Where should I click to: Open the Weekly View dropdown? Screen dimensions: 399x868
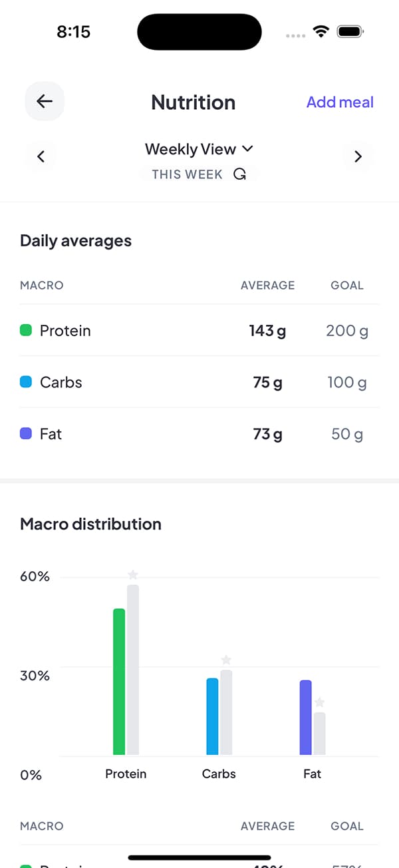tap(199, 149)
